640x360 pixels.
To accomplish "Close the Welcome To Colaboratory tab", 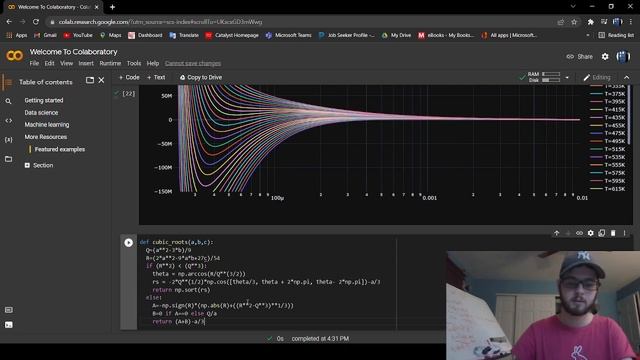I will click(x=96, y=7).
